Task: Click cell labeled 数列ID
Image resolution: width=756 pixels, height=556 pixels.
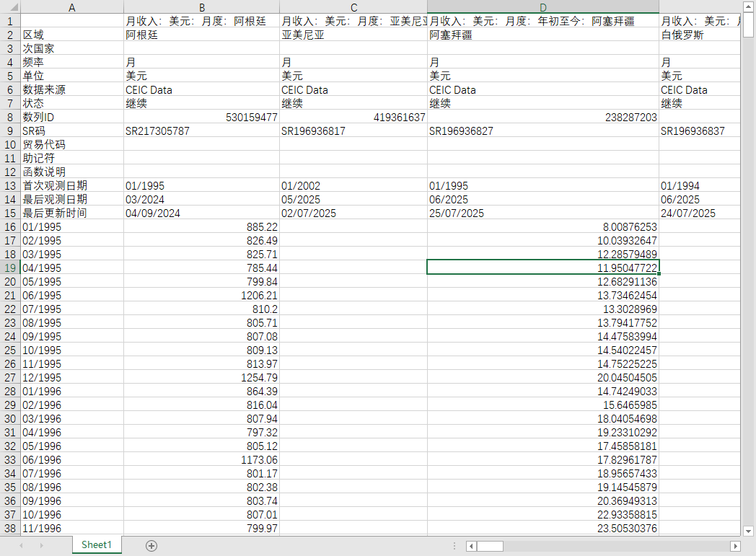Action: click(72, 117)
